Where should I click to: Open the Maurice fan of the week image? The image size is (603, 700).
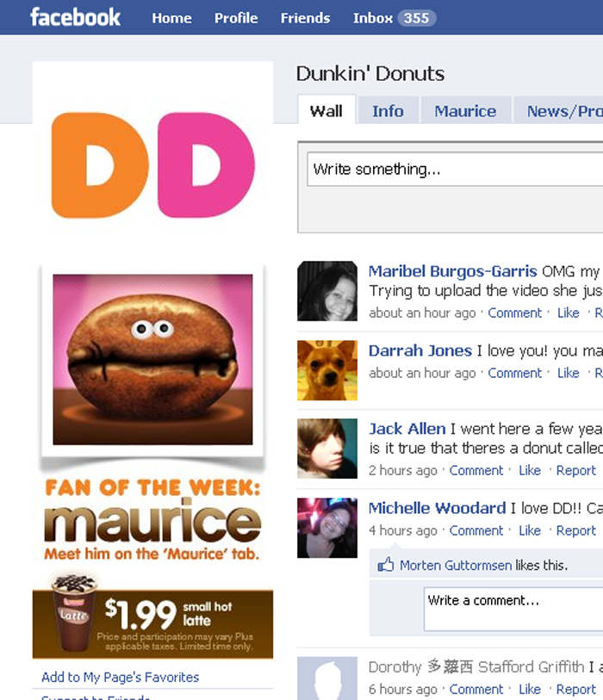click(152, 359)
